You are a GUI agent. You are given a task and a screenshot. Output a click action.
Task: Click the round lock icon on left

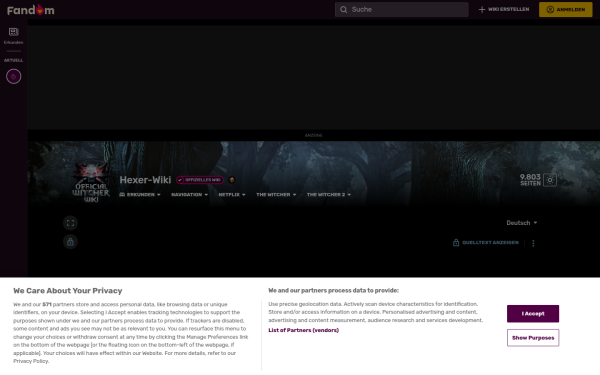coord(70,242)
